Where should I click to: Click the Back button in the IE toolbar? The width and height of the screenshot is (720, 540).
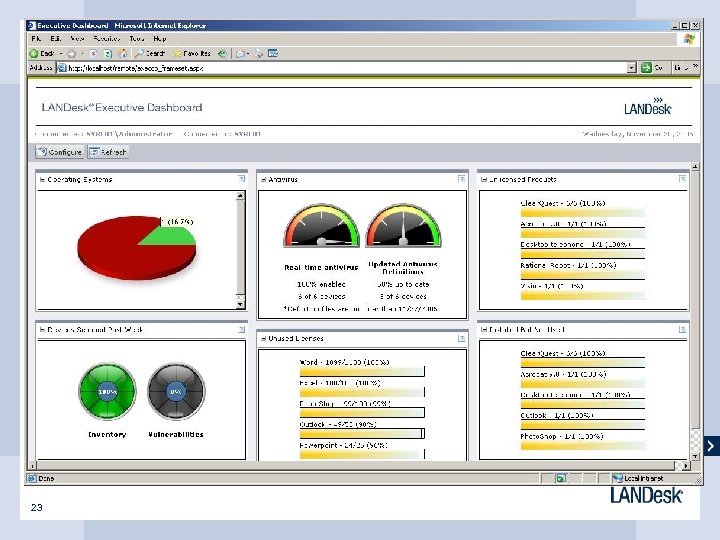coord(42,54)
